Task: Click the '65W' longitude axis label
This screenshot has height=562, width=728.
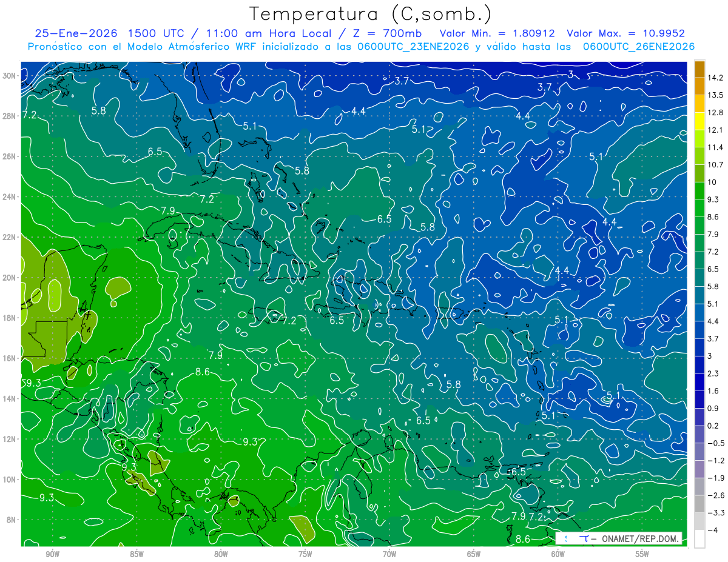Action: [474, 554]
